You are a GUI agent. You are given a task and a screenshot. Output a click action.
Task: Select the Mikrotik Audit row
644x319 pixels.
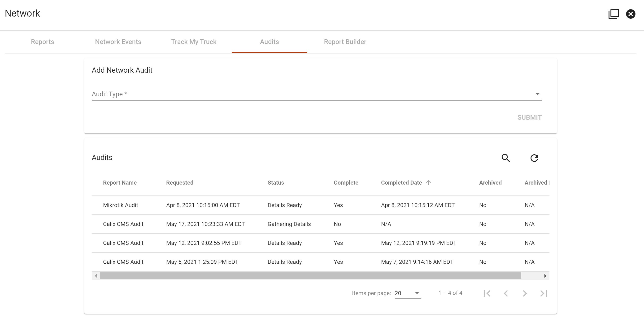click(x=321, y=205)
